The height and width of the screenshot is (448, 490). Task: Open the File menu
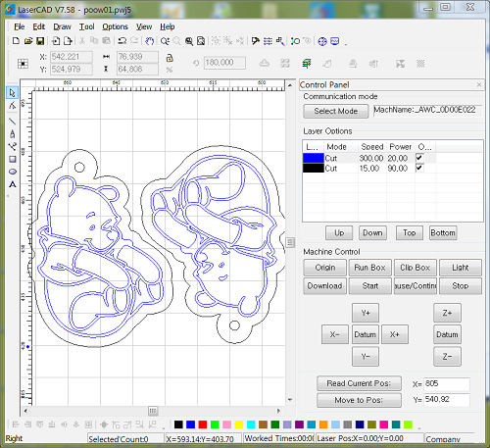20,26
